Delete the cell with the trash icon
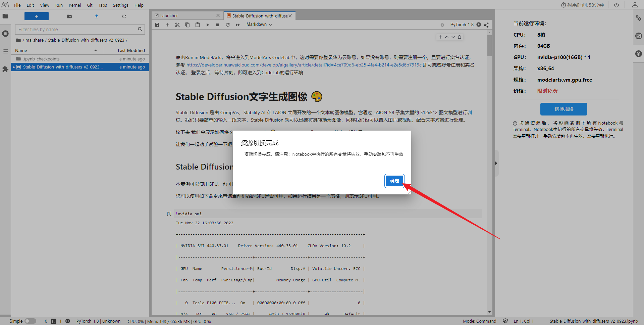Image resolution: width=644 pixels, height=325 pixels. [460, 37]
